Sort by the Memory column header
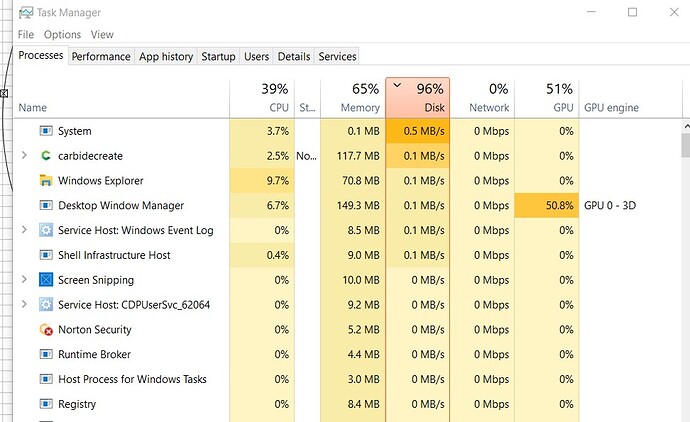The width and height of the screenshot is (690, 422). coord(353,98)
